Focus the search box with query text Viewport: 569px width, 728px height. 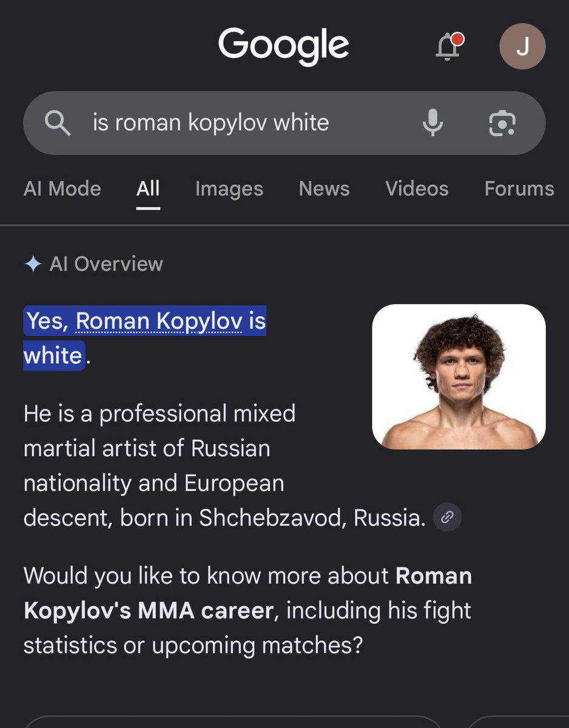(x=284, y=123)
